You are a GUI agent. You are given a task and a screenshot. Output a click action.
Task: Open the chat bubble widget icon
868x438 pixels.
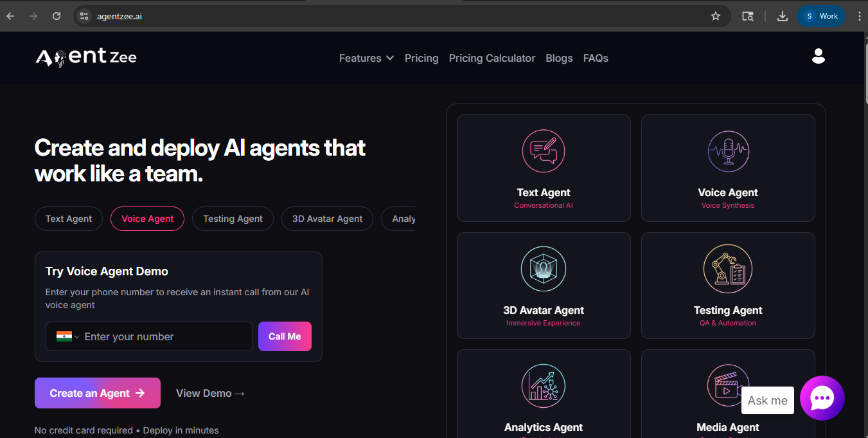tap(822, 398)
